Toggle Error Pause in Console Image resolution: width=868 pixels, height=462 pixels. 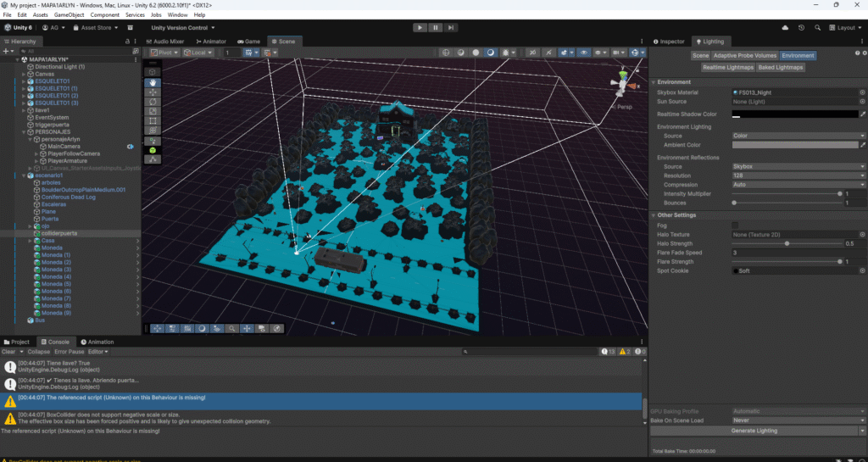(70, 351)
